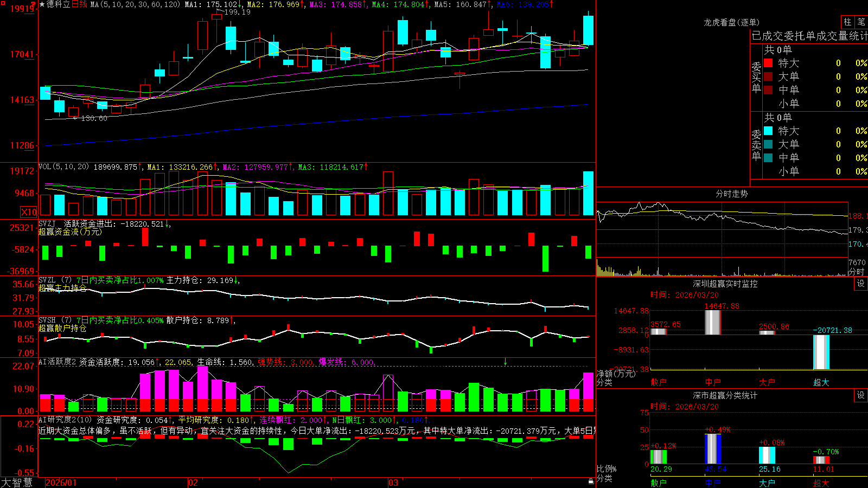Click the 分时走势 panel title
Screen dimensions: 868x488
pyautogui.click(x=732, y=194)
